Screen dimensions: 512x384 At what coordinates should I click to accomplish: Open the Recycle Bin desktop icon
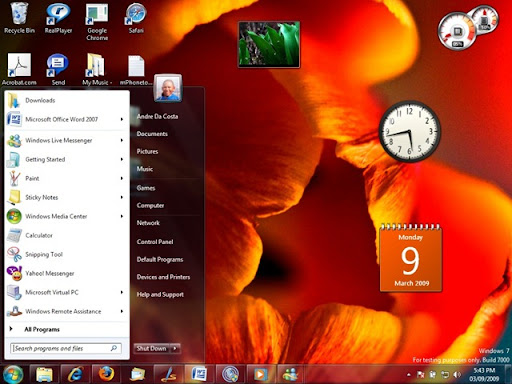(x=19, y=18)
